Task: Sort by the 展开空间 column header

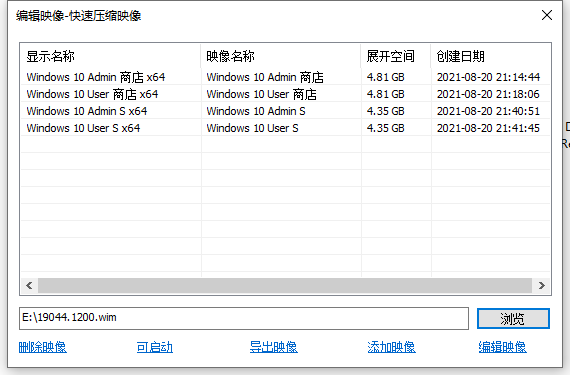Action: (x=396, y=56)
